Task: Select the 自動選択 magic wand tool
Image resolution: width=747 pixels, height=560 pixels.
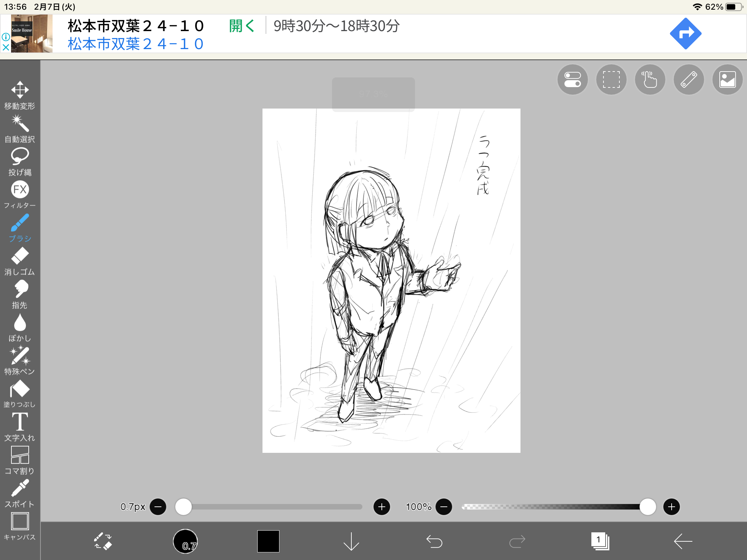Action: coord(20,129)
